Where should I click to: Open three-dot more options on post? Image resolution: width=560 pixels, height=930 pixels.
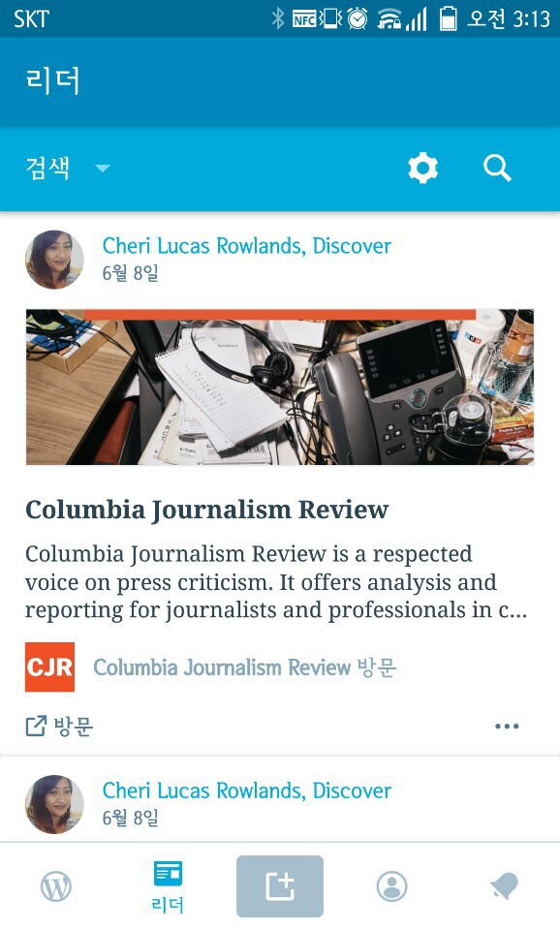[508, 726]
